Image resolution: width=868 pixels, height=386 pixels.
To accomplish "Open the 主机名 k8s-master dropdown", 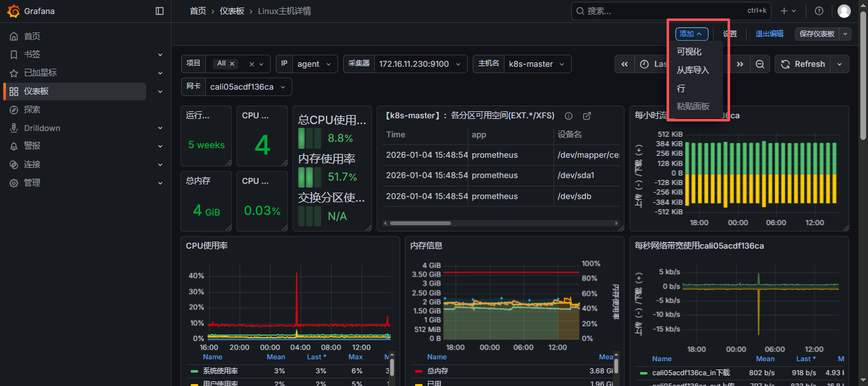I will [x=538, y=64].
